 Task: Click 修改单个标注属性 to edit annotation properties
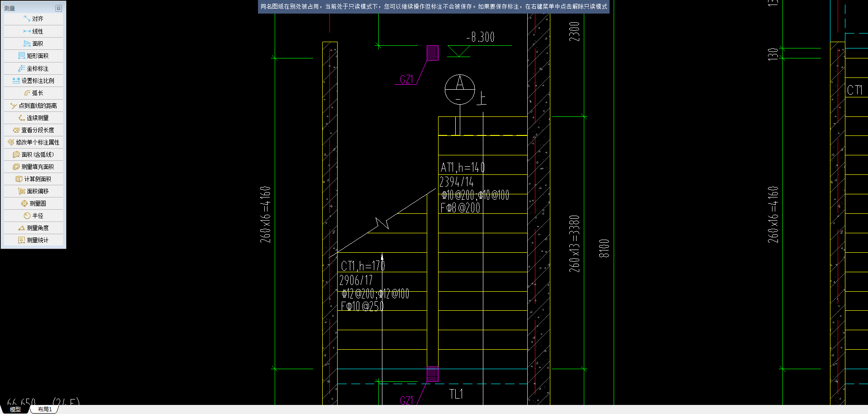pos(33,142)
